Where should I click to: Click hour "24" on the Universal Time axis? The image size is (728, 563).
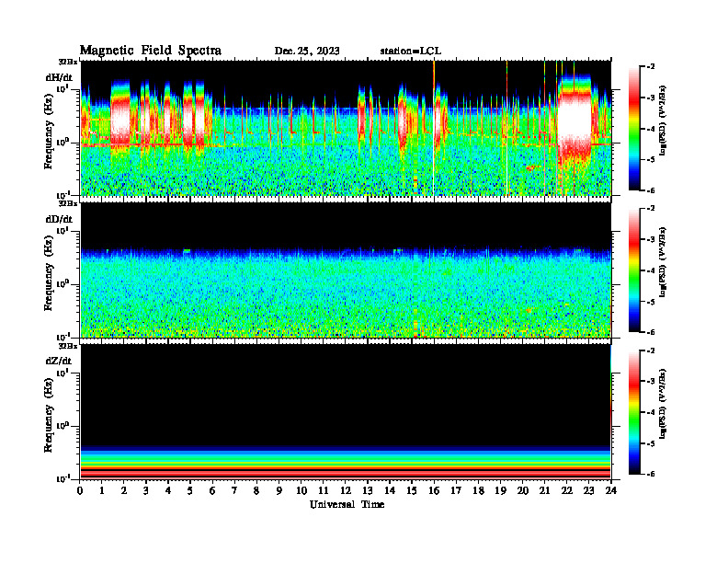(x=611, y=490)
